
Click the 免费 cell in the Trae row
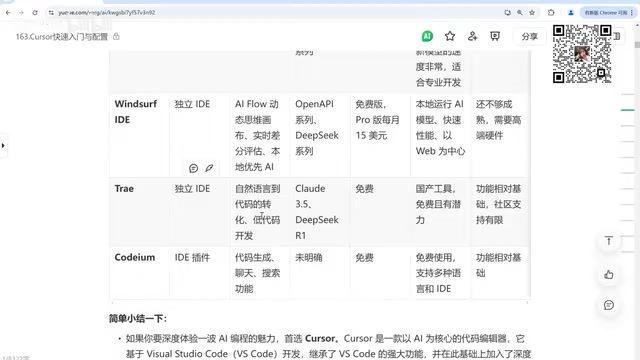click(380, 211)
